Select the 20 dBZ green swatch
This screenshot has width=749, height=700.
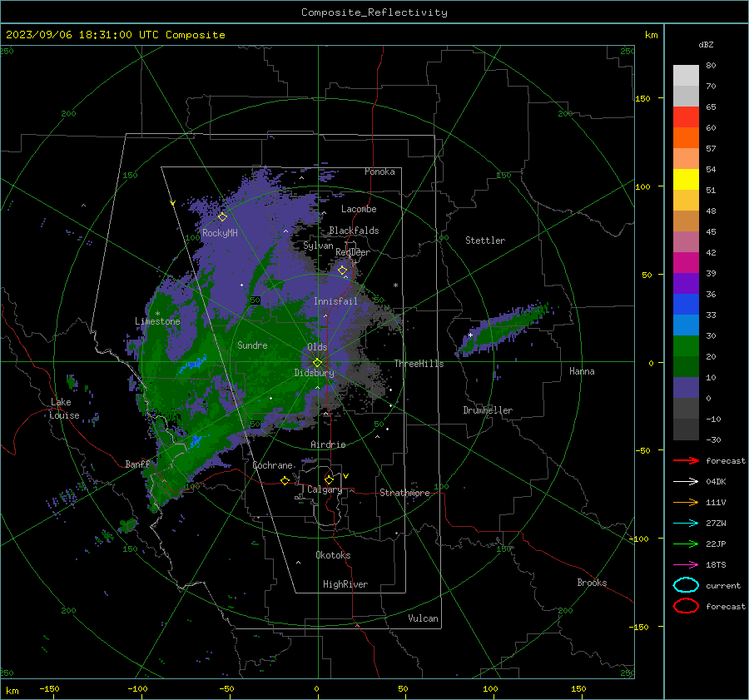686,366
